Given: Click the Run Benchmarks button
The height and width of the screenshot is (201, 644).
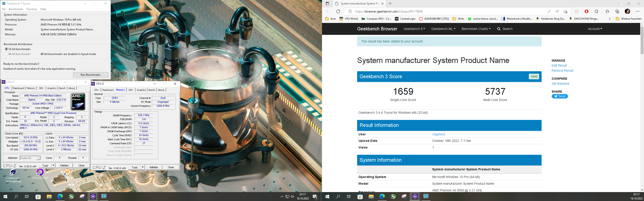Looking at the screenshot, I should 91,75.
